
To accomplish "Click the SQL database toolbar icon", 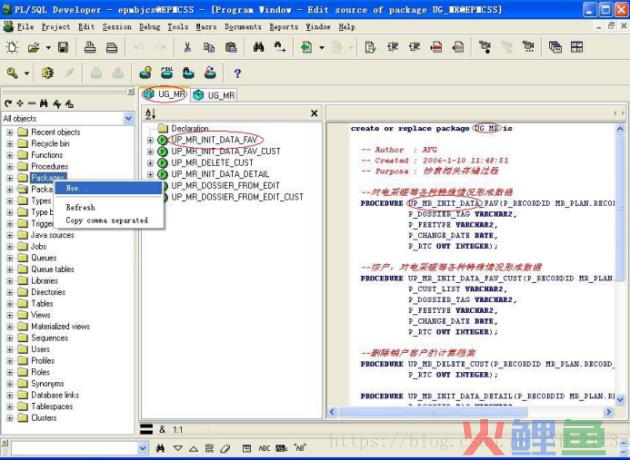I will pyautogui.click(x=167, y=73).
